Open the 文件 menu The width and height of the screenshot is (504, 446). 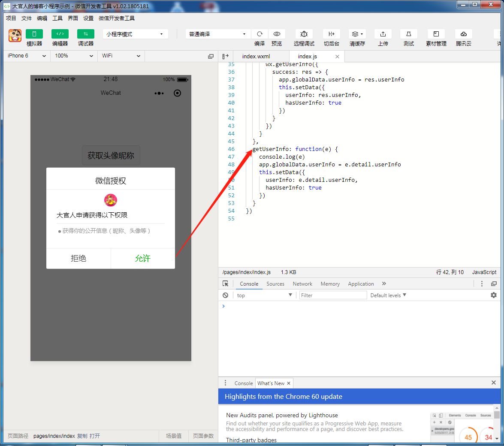(26, 18)
